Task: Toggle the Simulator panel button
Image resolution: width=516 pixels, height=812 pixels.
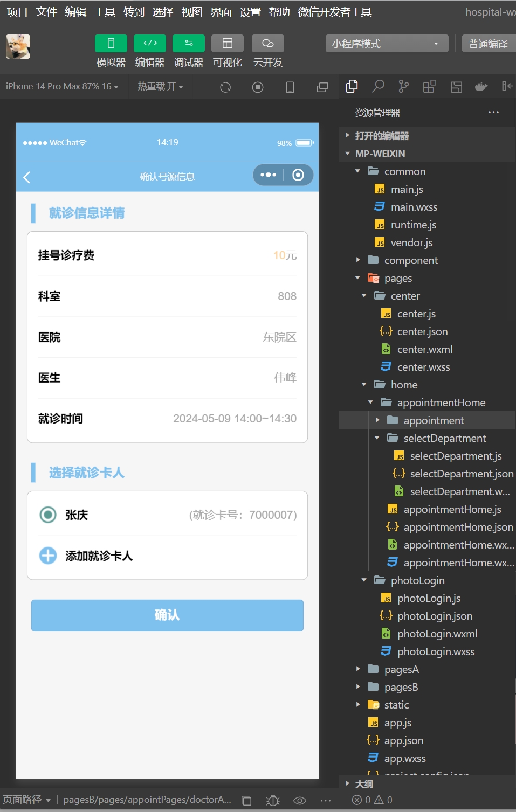Action: pos(111,44)
